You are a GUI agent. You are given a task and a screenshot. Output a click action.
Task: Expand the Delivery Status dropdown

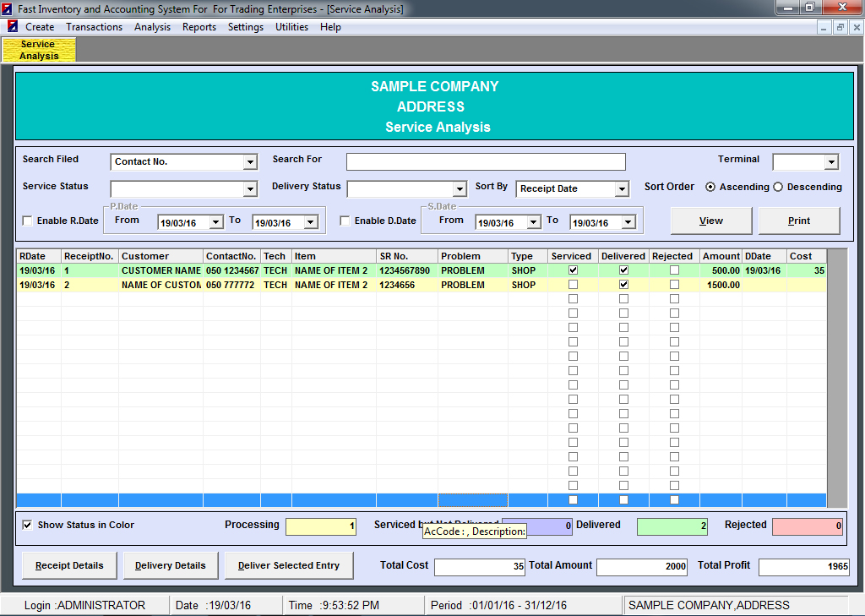[x=460, y=189]
